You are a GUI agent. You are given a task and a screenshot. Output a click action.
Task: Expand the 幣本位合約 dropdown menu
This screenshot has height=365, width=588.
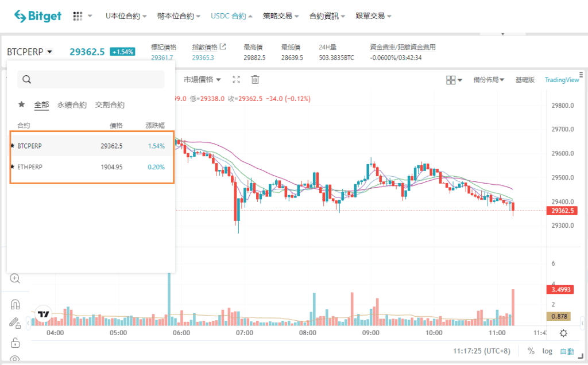pos(179,15)
